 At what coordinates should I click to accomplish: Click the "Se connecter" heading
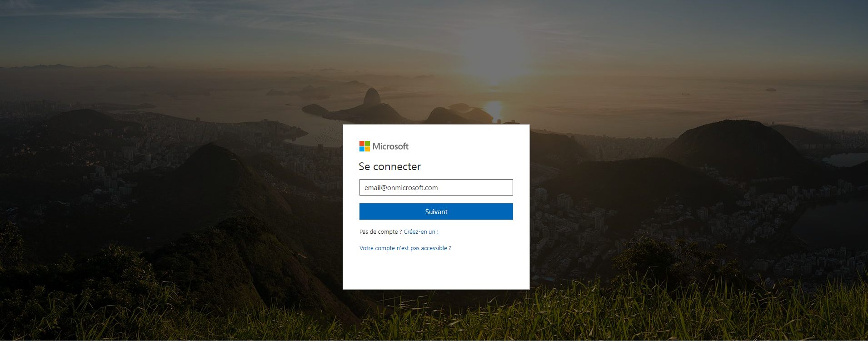pos(389,166)
